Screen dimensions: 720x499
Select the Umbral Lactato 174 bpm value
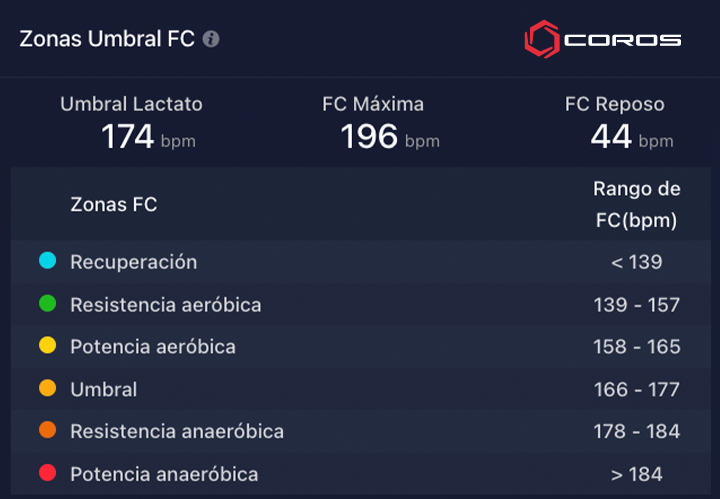click(x=148, y=137)
